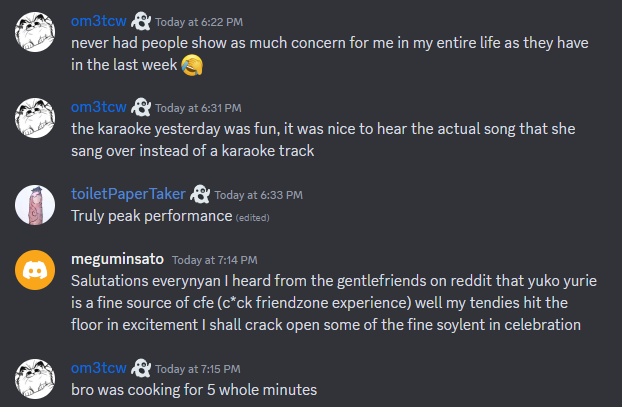Open the om3tcw username on the 6:22 PM message
The image size is (622, 407).
tap(98, 22)
